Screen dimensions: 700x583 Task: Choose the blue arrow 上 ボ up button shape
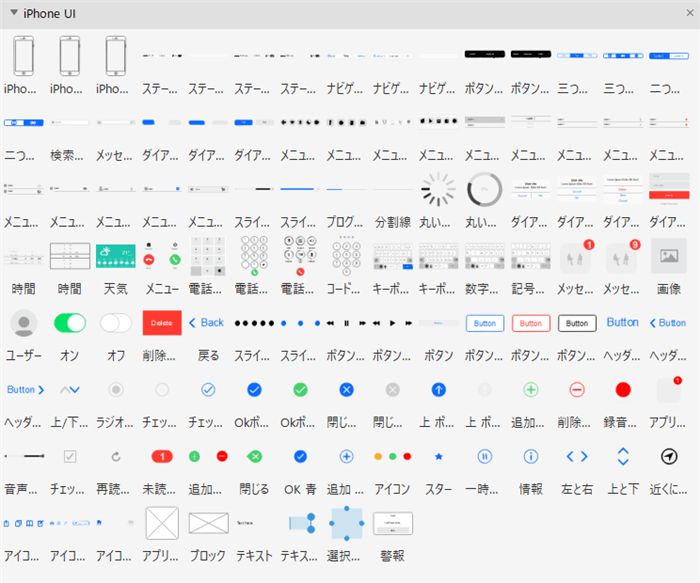click(x=438, y=390)
